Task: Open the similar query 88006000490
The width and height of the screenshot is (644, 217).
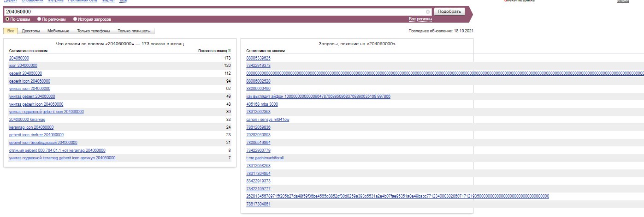Action: click(x=259, y=89)
